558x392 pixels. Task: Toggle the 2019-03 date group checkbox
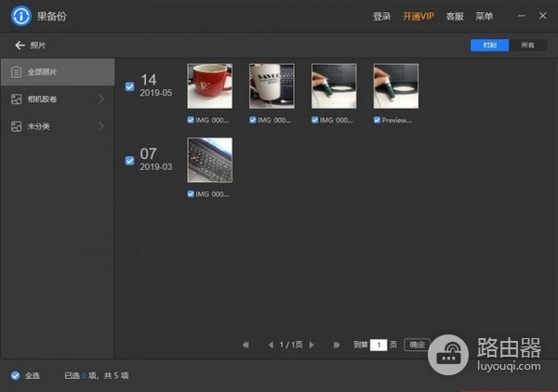129,161
